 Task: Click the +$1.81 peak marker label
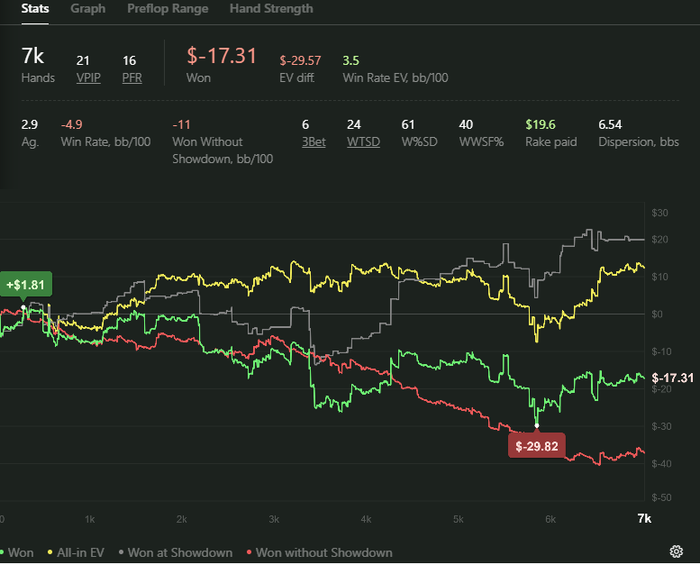pos(26,284)
